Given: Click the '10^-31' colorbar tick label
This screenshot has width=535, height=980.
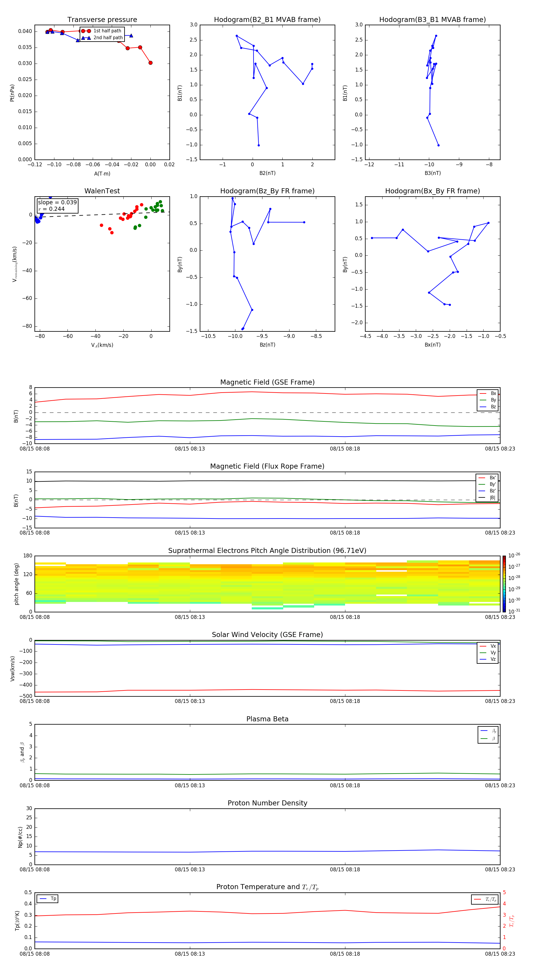Looking at the screenshot, I should coord(514,611).
